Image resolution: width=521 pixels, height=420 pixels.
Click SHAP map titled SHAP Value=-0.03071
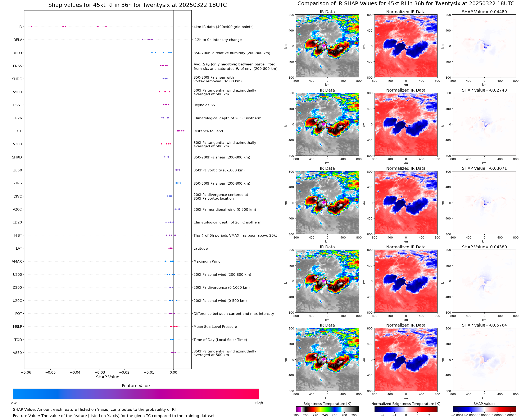[484, 203]
